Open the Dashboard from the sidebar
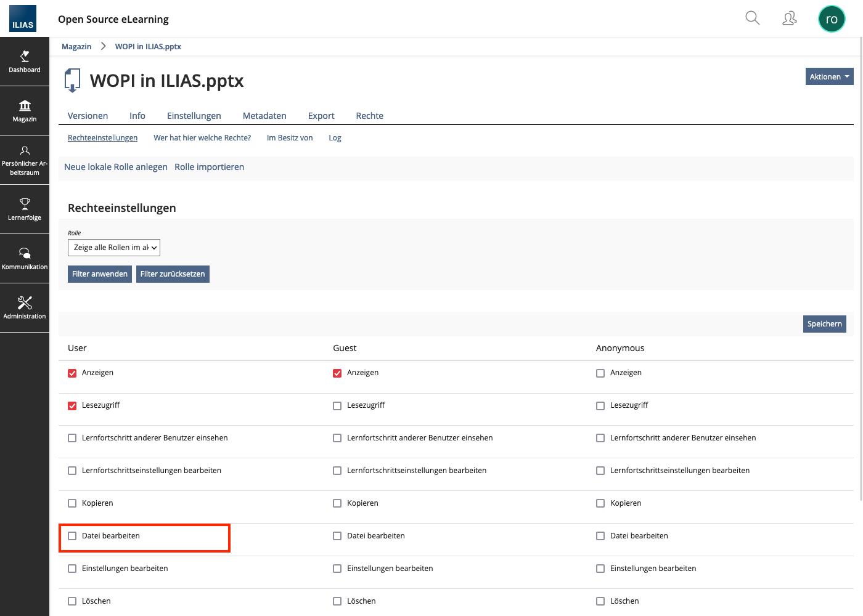863x616 pixels. (x=25, y=62)
